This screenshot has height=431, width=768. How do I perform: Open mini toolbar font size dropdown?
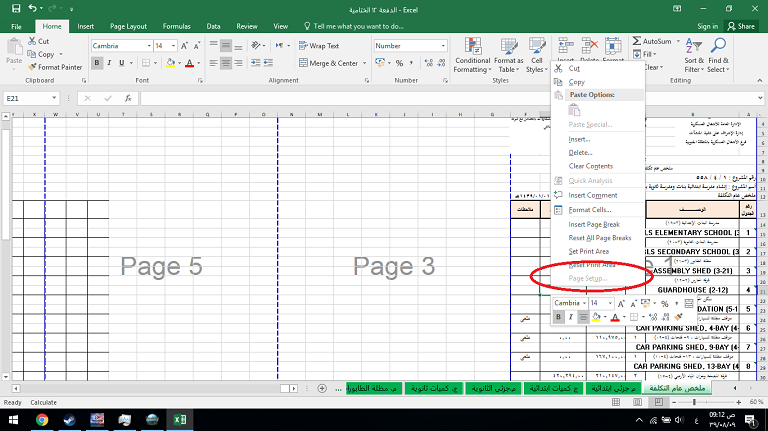[x=610, y=303]
